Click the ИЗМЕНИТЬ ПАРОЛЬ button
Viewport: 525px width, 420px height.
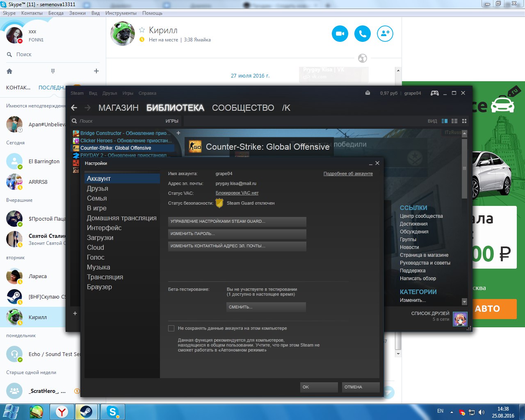[x=237, y=234]
